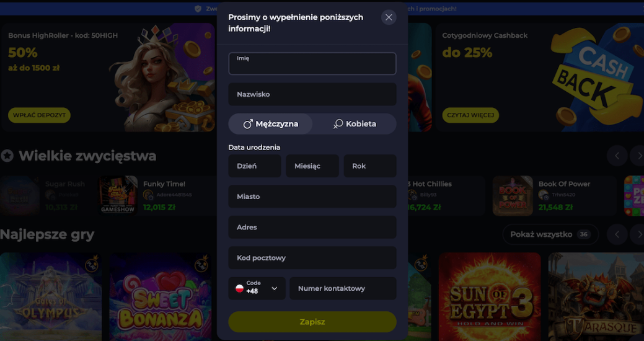Open the +48 country code dropdown
The width and height of the screenshot is (644, 341).
(257, 288)
